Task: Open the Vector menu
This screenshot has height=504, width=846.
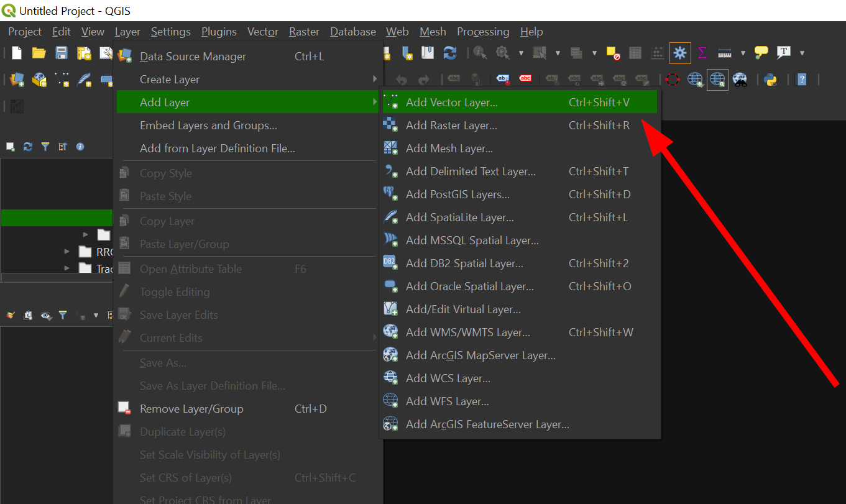Action: pos(263,32)
